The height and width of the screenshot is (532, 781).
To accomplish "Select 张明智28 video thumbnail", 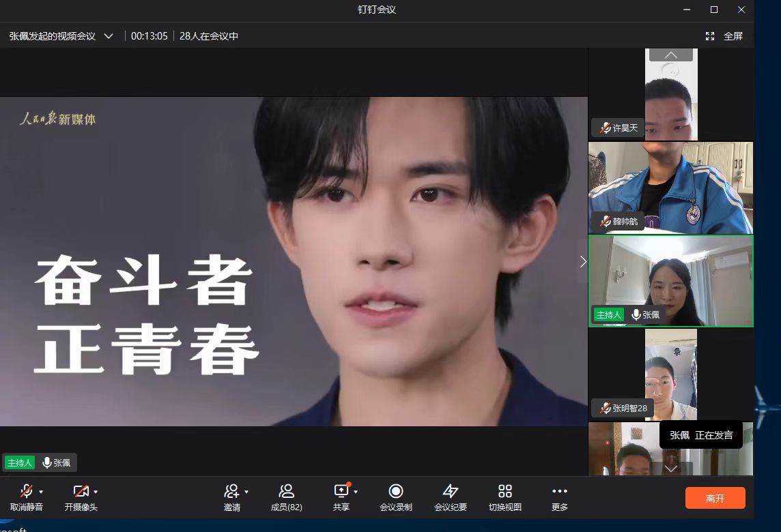I will point(670,374).
